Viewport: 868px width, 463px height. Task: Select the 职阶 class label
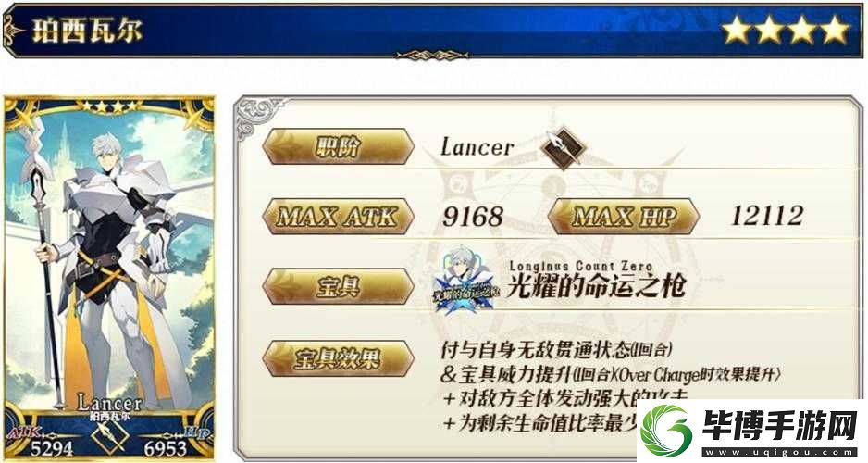(x=339, y=146)
